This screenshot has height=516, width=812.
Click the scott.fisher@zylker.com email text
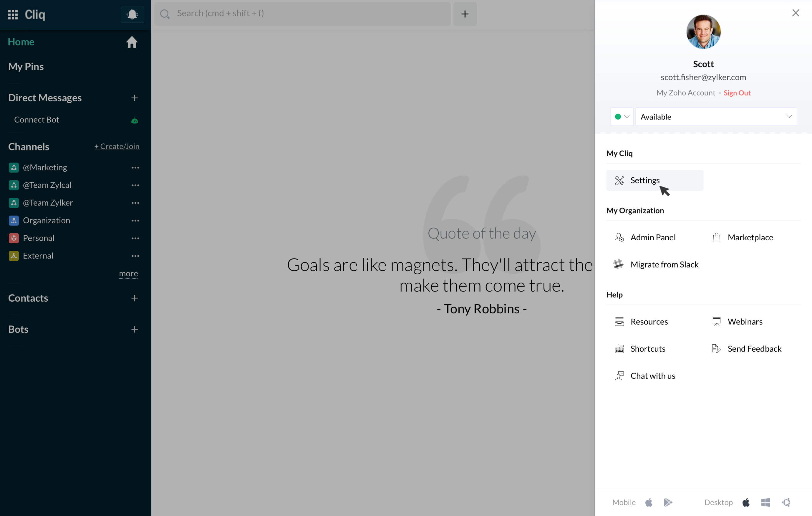click(x=703, y=77)
